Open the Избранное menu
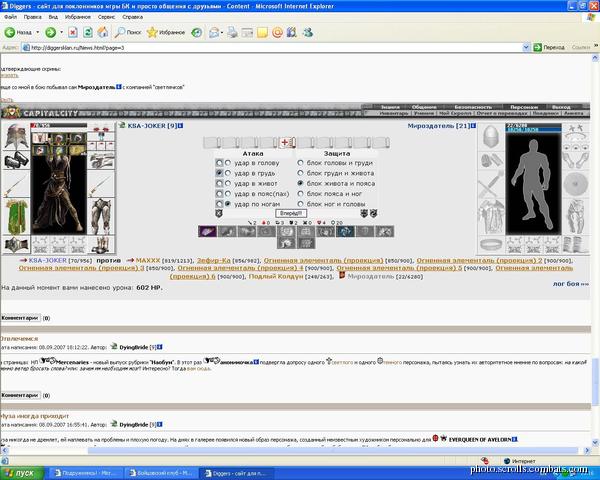 78,17
